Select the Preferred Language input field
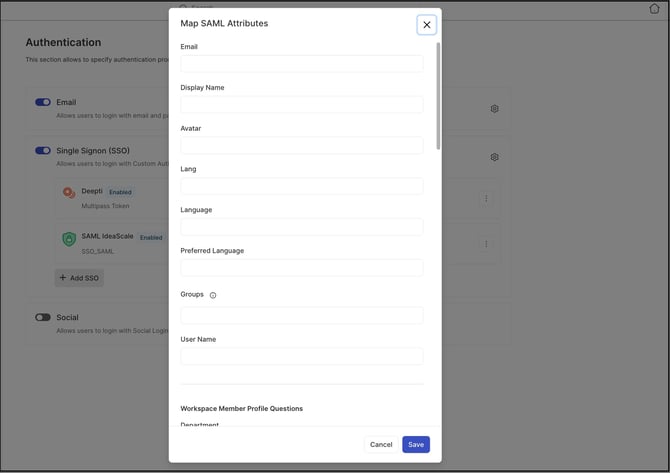This screenshot has height=473, width=670. click(301, 268)
